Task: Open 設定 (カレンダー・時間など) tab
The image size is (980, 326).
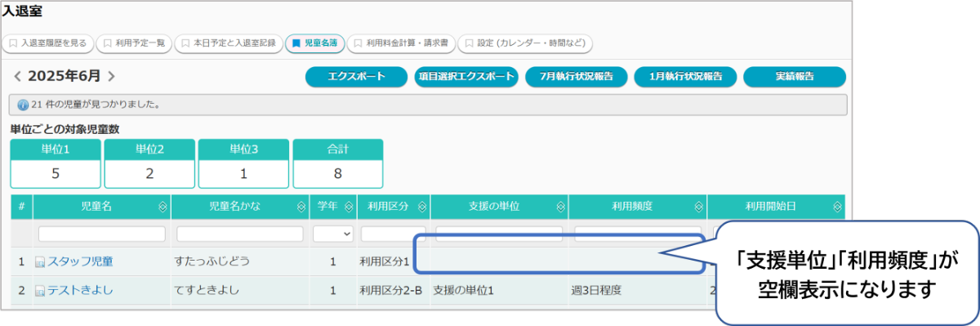Action: point(525,43)
